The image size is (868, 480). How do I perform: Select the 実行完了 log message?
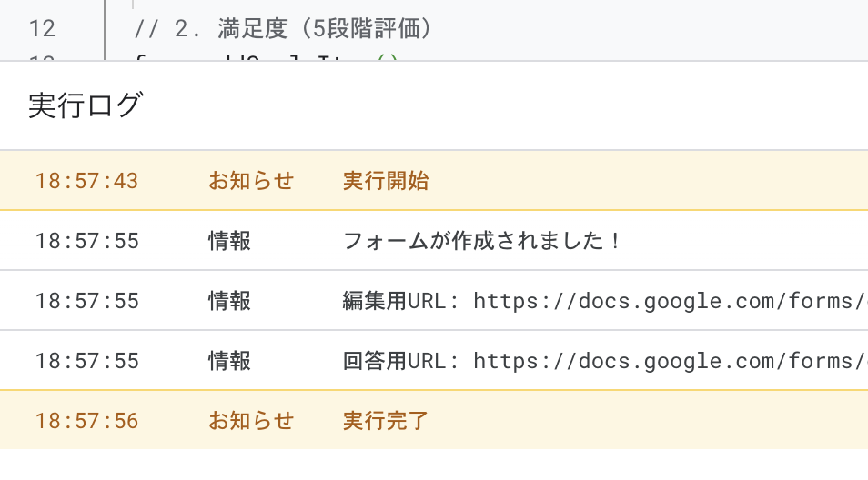[386, 421]
